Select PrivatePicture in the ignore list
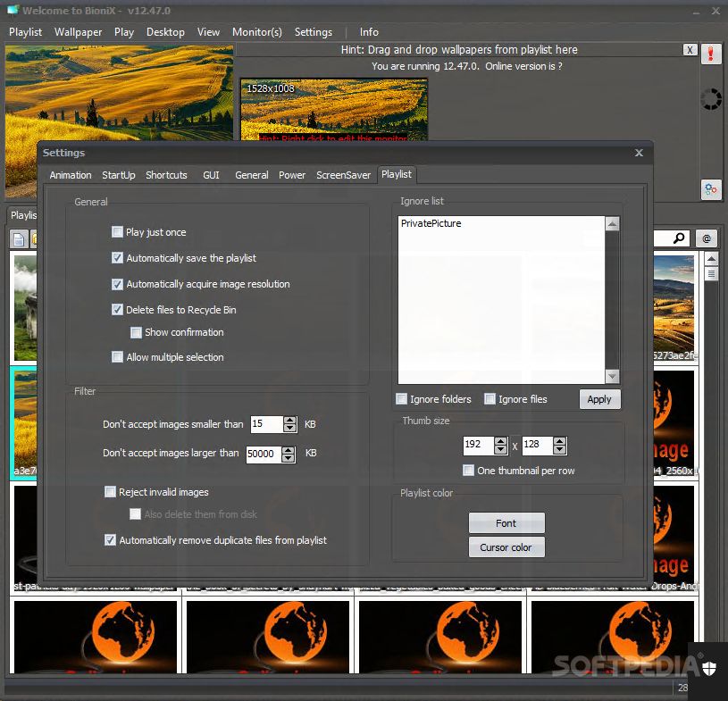Image resolution: width=728 pixels, height=701 pixels. click(431, 223)
